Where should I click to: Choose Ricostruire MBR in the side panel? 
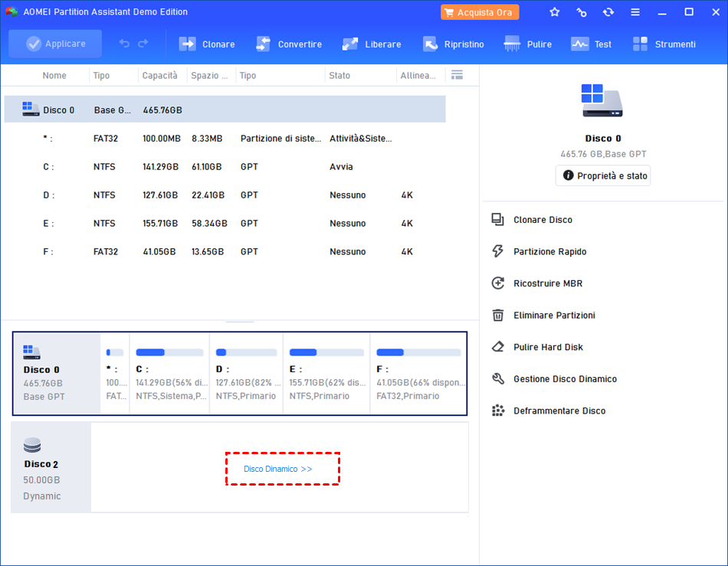(x=548, y=283)
